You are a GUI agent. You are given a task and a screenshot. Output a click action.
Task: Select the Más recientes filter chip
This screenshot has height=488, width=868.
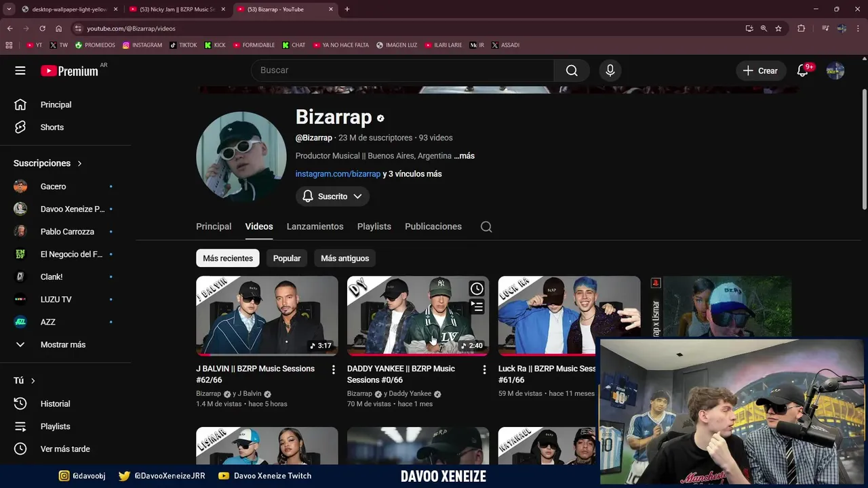(228, 258)
